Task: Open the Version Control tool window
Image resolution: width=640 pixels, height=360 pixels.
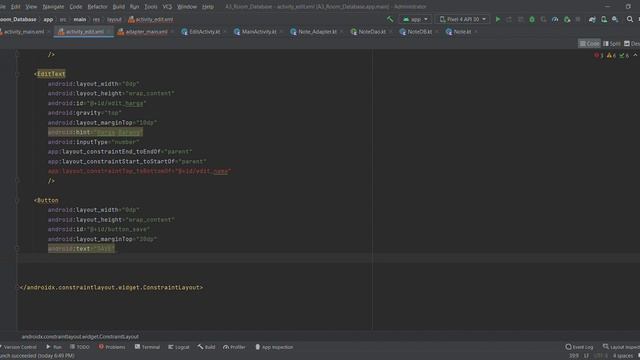Action: [x=19, y=347]
